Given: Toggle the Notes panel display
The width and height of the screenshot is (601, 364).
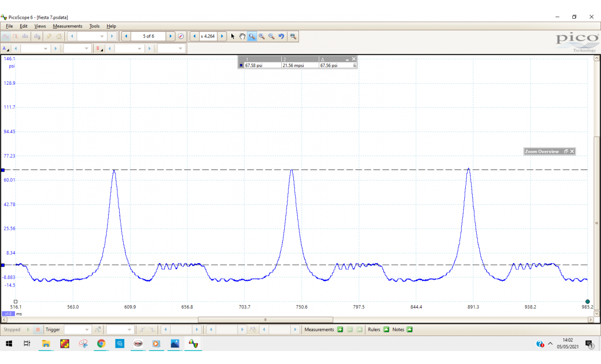Looking at the screenshot, I should point(409,330).
